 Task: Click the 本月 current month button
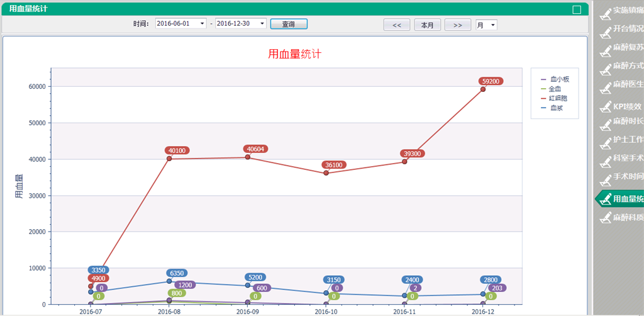click(x=427, y=25)
